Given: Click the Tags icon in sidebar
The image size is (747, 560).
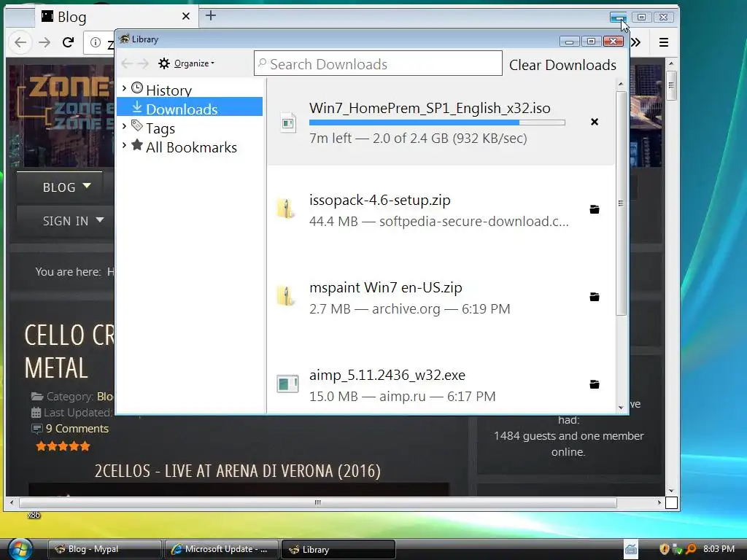Looking at the screenshot, I should 137,125.
